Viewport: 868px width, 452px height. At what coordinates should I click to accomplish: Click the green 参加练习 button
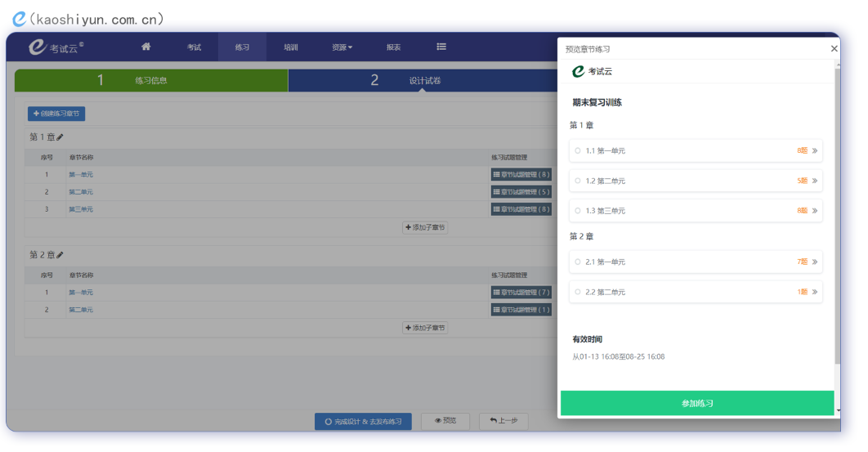coord(697,403)
